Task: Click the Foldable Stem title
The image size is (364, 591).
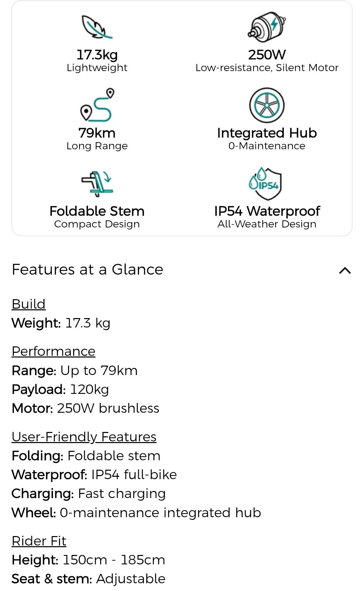Action: coord(97,211)
